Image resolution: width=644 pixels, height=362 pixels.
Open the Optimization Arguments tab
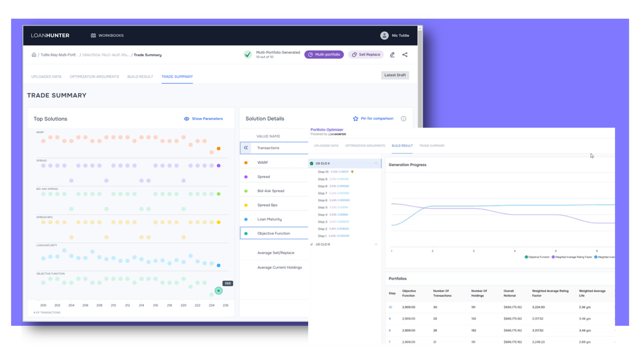click(x=94, y=77)
